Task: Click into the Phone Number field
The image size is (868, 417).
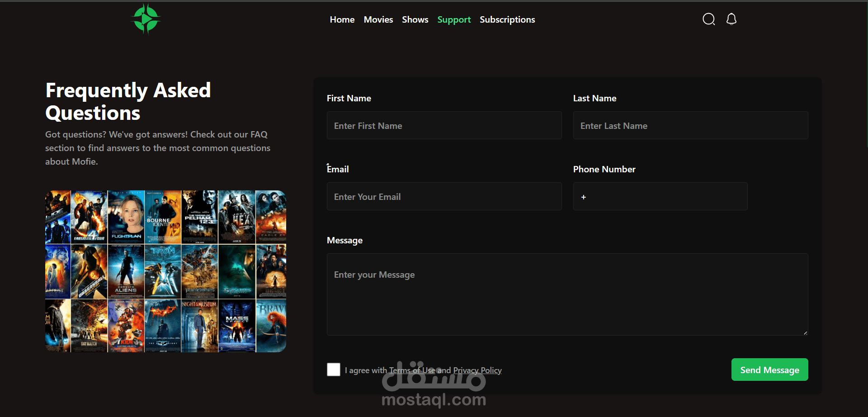Action: point(660,196)
